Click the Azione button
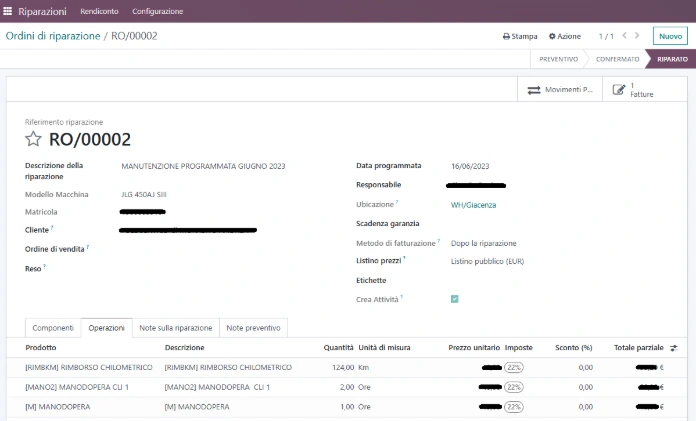Viewport: 696px width, 421px height. [565, 36]
